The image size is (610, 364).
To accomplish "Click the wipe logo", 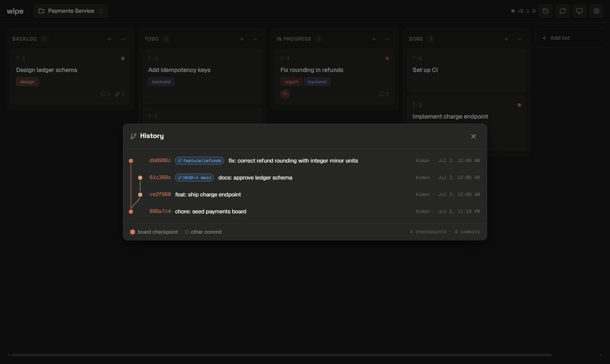I will click(x=15, y=11).
